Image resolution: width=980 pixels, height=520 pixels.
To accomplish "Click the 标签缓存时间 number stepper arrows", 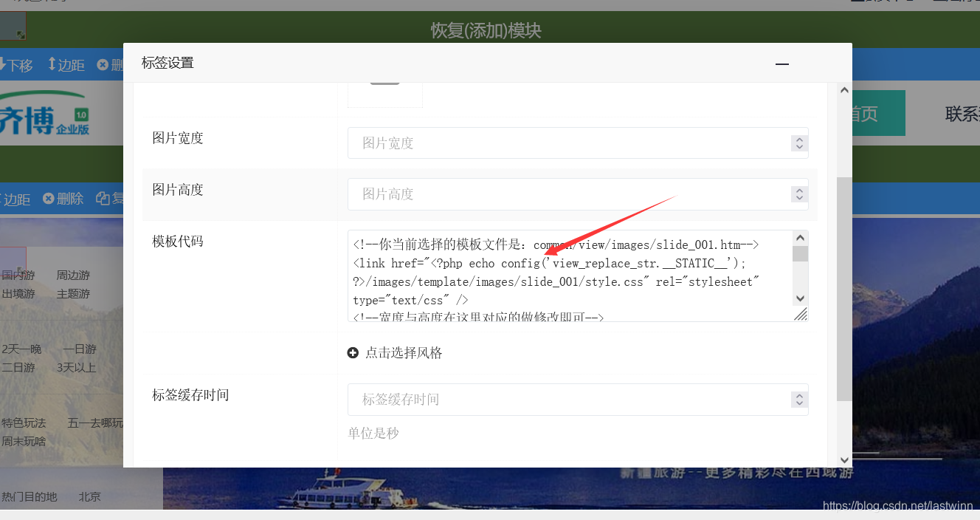I will coord(798,399).
